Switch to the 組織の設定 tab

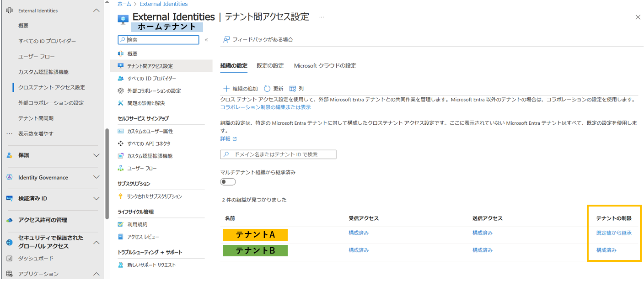click(234, 65)
